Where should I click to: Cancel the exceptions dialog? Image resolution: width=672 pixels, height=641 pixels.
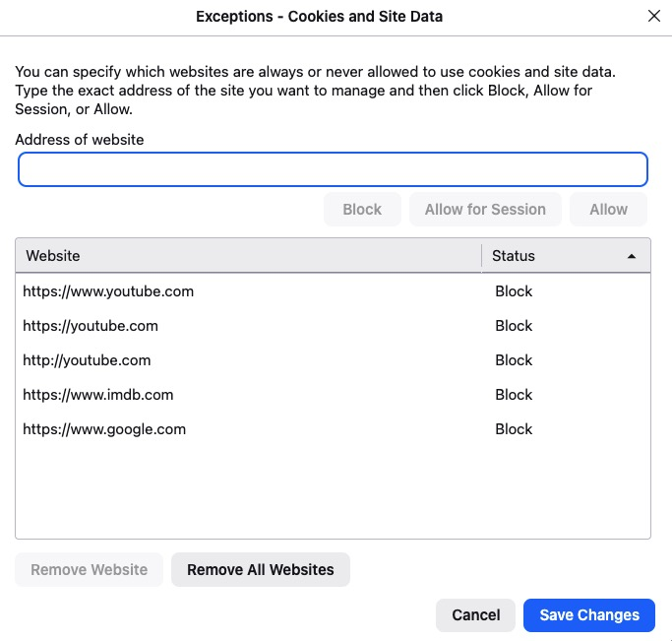click(x=476, y=615)
